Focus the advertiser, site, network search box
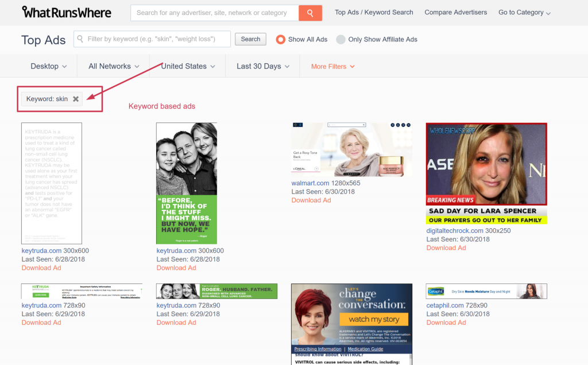588x365 pixels. (x=215, y=13)
